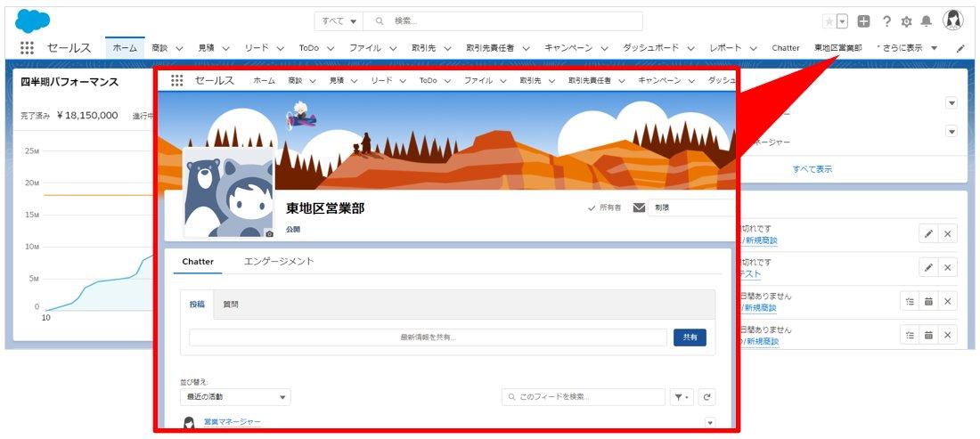This screenshot has width=980, height=439.
Task: Open the Chatter item in the main navigation bar
Action: tap(786, 48)
